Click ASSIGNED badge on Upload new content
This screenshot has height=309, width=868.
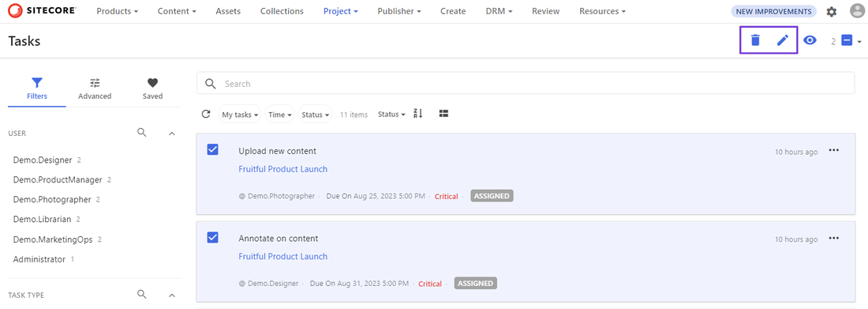(492, 196)
